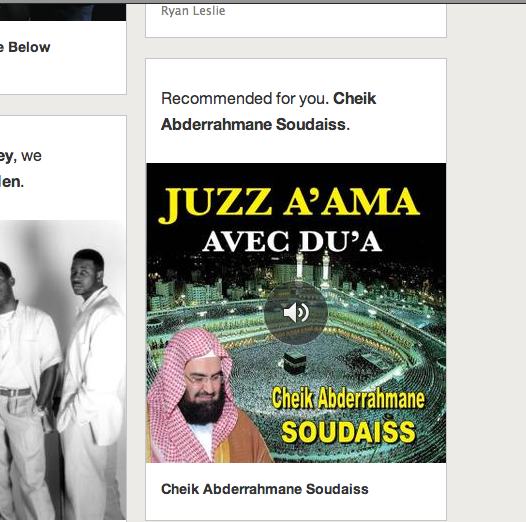Click the Kaaba in the cover image

tap(295, 363)
